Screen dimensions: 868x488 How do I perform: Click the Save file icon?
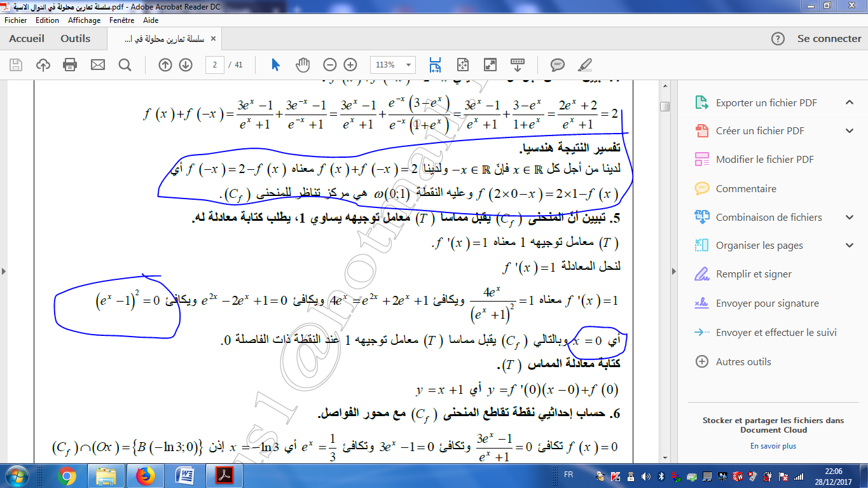click(x=16, y=65)
